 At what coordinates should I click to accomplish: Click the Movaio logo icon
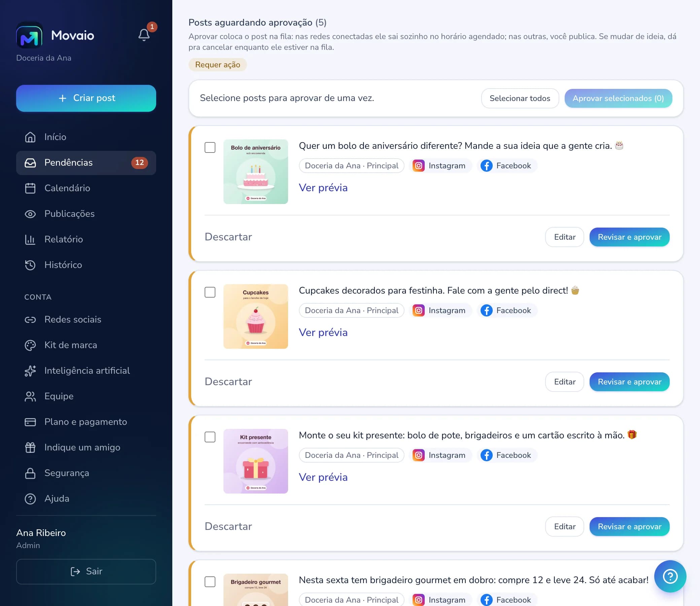(29, 35)
